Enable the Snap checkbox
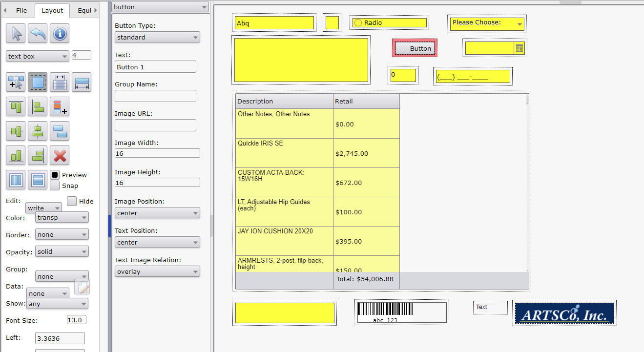The width and height of the screenshot is (644, 352). click(x=55, y=186)
